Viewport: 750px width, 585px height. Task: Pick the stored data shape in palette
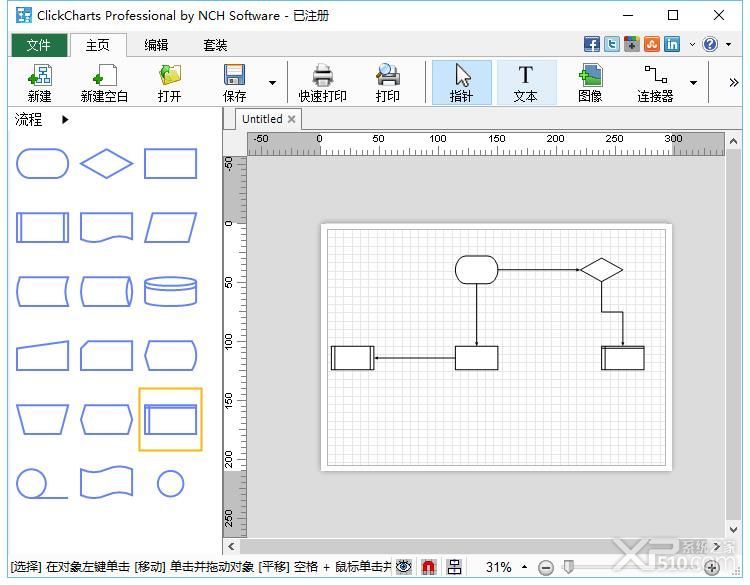click(x=43, y=291)
